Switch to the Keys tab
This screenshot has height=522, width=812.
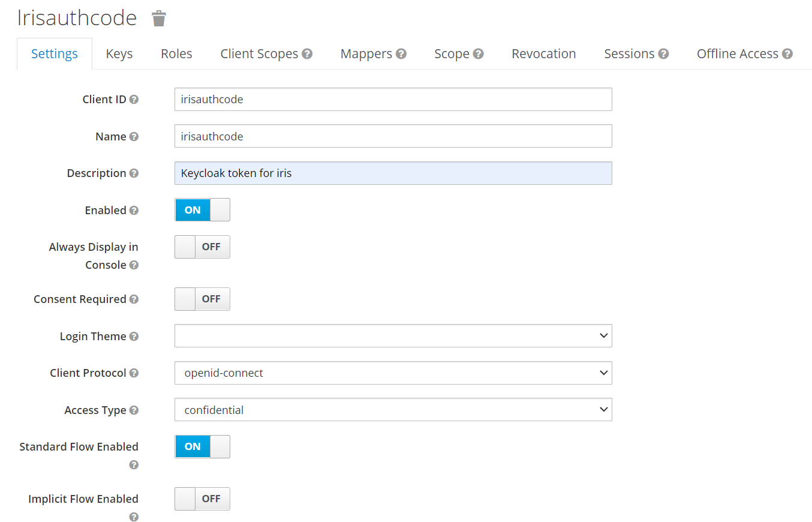[x=119, y=54]
